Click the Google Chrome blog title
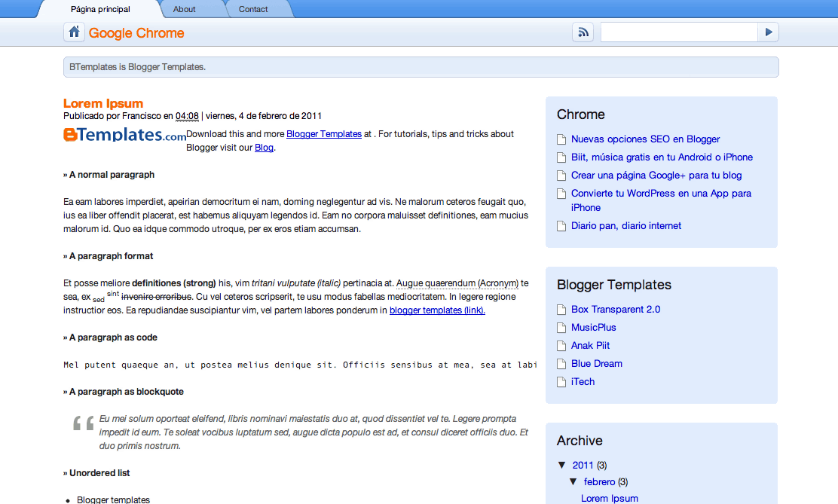Viewport: 838px width, 504px height. point(136,33)
